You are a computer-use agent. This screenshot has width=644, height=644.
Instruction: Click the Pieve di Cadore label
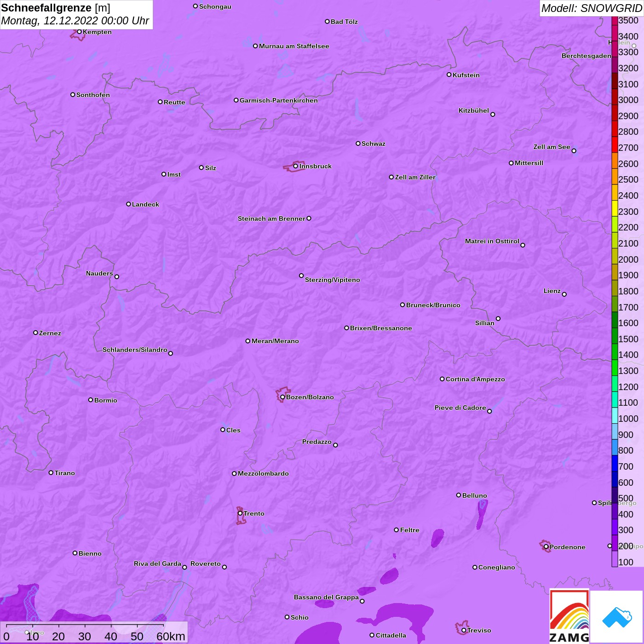click(460, 408)
